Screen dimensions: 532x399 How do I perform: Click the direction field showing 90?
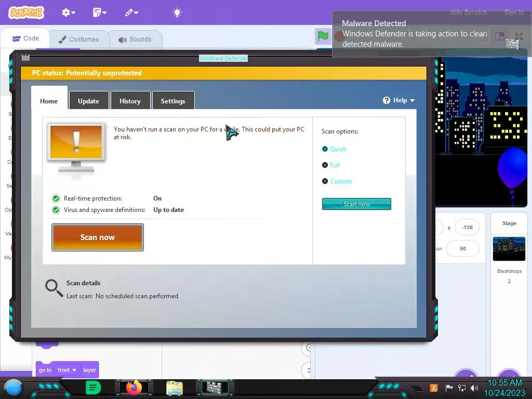[463, 249]
